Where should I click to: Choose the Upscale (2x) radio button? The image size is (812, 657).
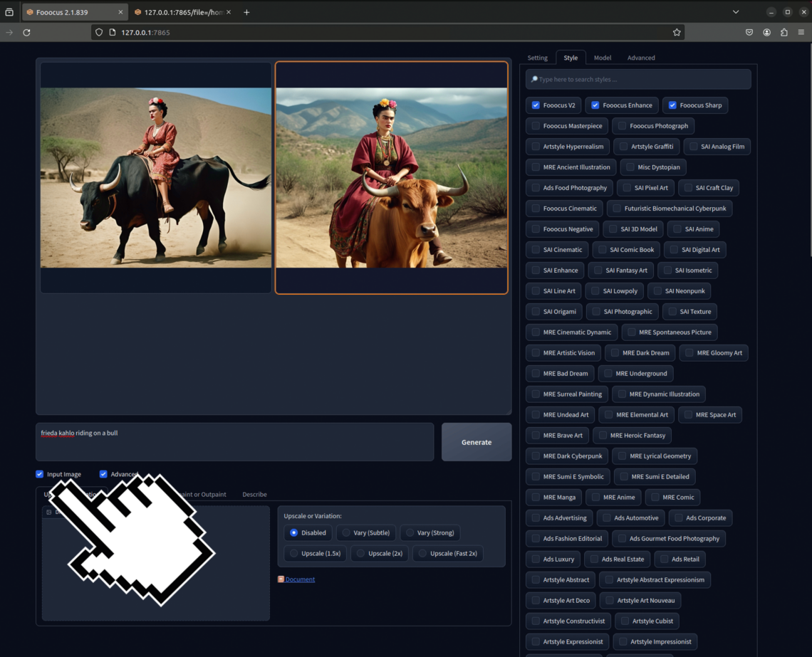360,553
